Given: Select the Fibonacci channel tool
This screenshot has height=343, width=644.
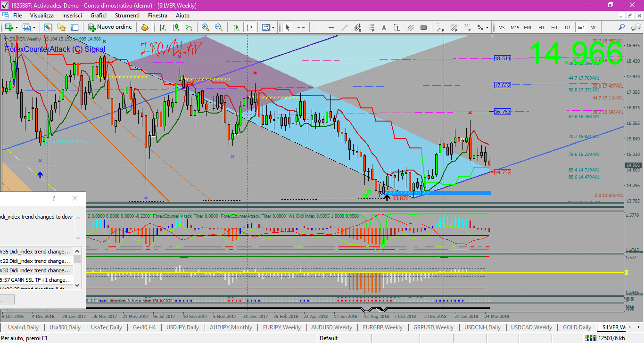Looking at the screenshot, I should (454, 27).
